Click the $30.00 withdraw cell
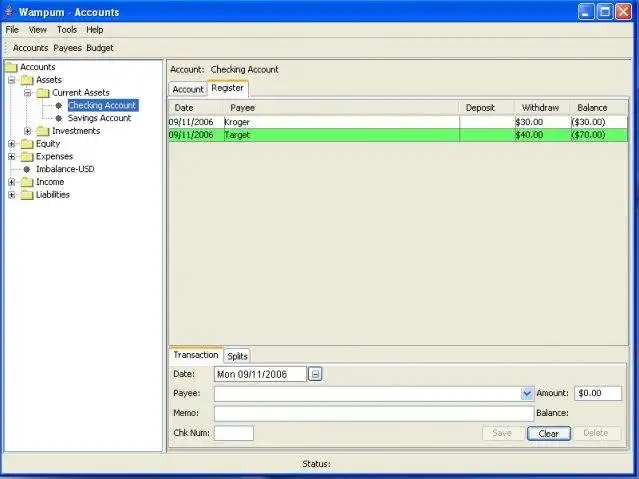Screen dimensions: 639x479 542,122
